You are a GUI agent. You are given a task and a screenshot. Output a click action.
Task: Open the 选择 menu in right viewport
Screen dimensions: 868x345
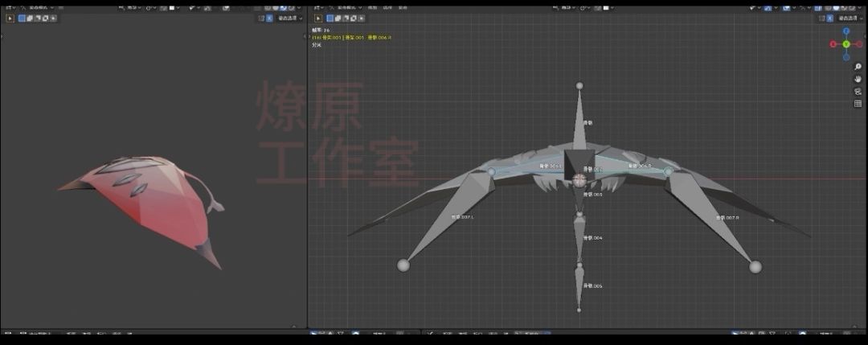(386, 8)
